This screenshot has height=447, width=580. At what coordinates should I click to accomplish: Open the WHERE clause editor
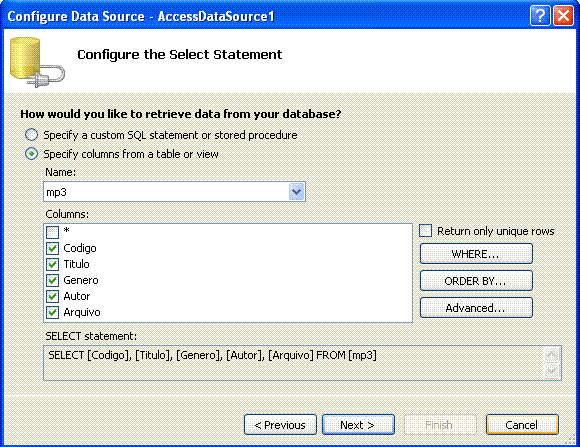click(x=476, y=254)
